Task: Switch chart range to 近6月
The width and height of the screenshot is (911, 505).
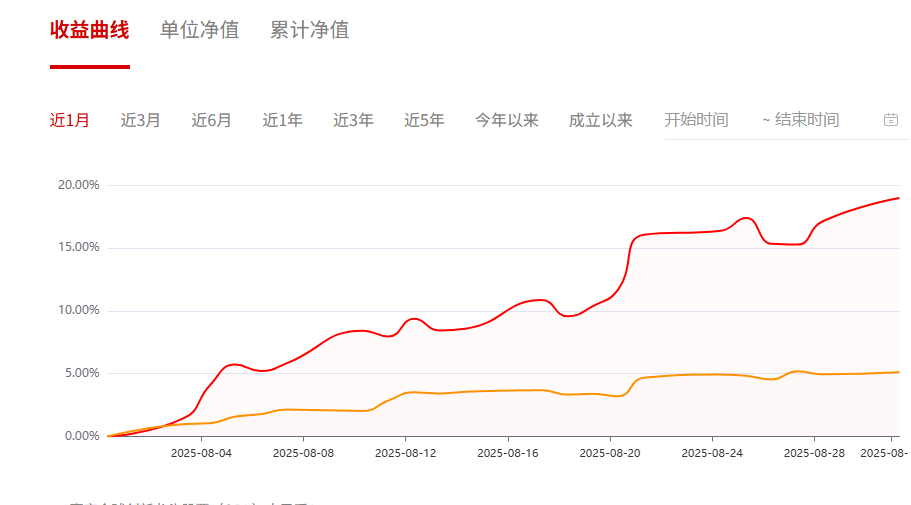Action: [212, 120]
